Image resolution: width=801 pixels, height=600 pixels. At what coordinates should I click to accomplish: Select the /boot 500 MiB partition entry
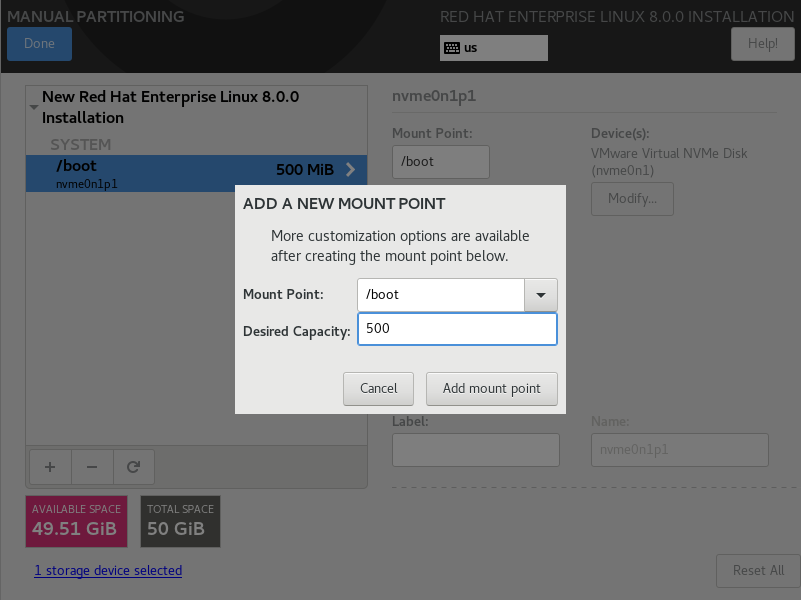[x=196, y=174]
